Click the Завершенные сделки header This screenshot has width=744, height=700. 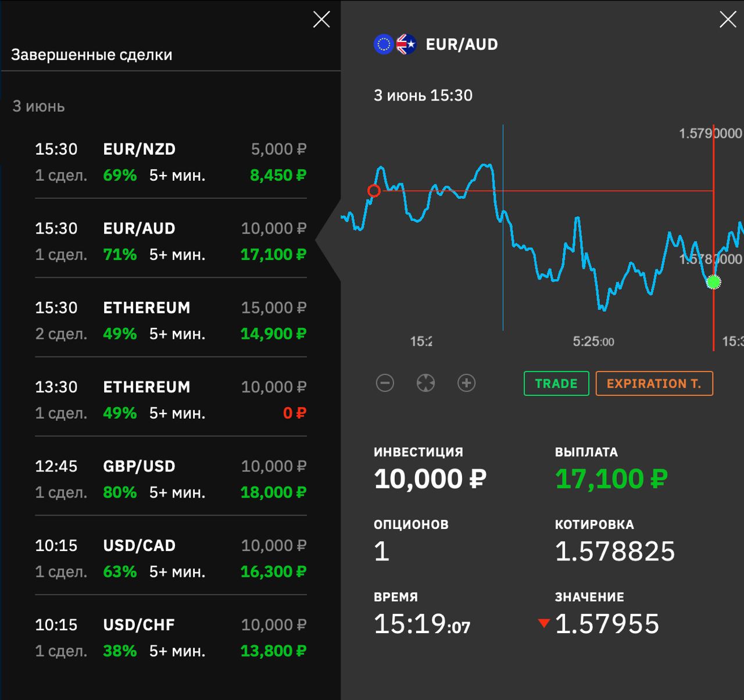click(x=92, y=55)
